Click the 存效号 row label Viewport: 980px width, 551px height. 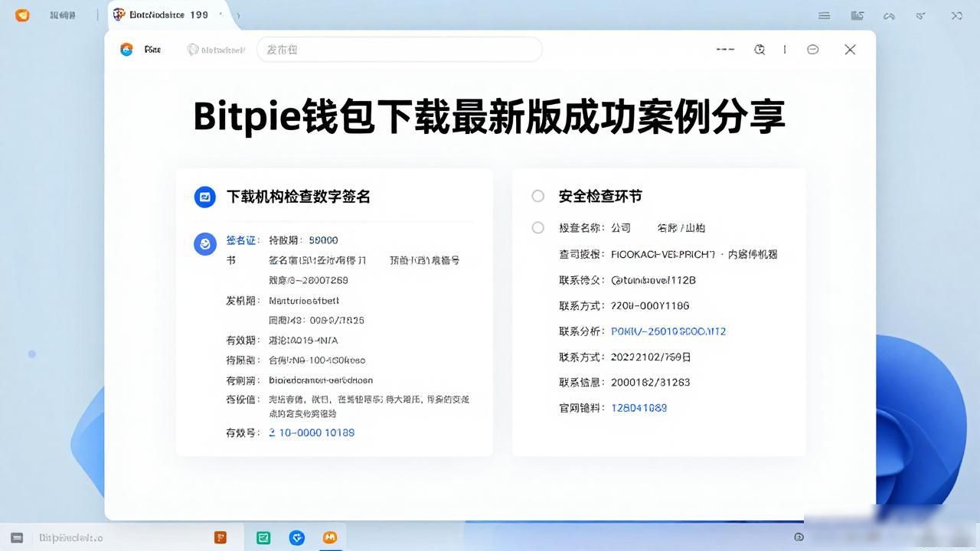(x=243, y=432)
